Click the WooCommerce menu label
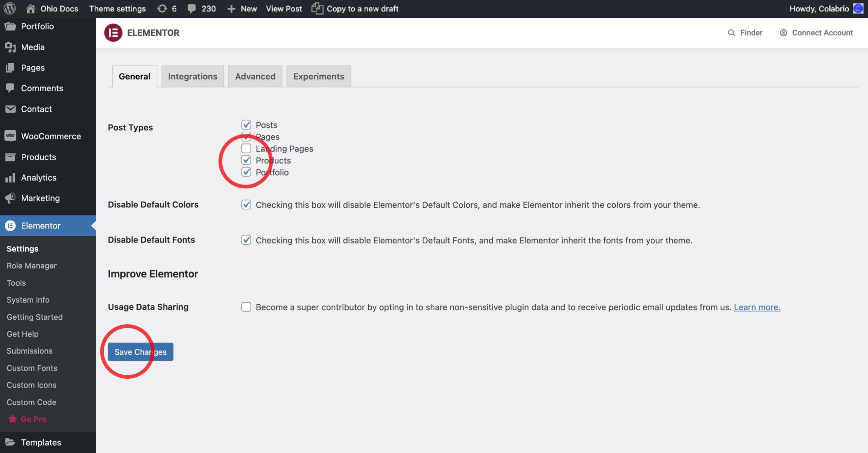 [x=51, y=136]
